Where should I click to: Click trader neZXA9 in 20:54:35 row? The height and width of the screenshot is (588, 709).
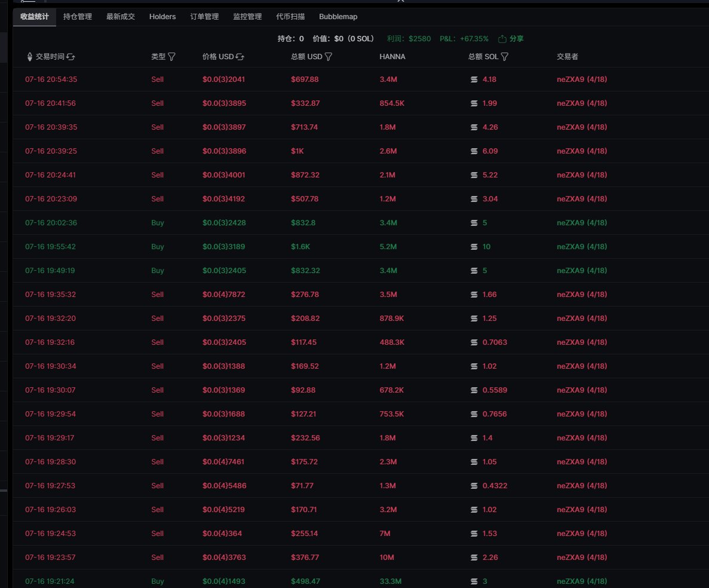pos(582,79)
